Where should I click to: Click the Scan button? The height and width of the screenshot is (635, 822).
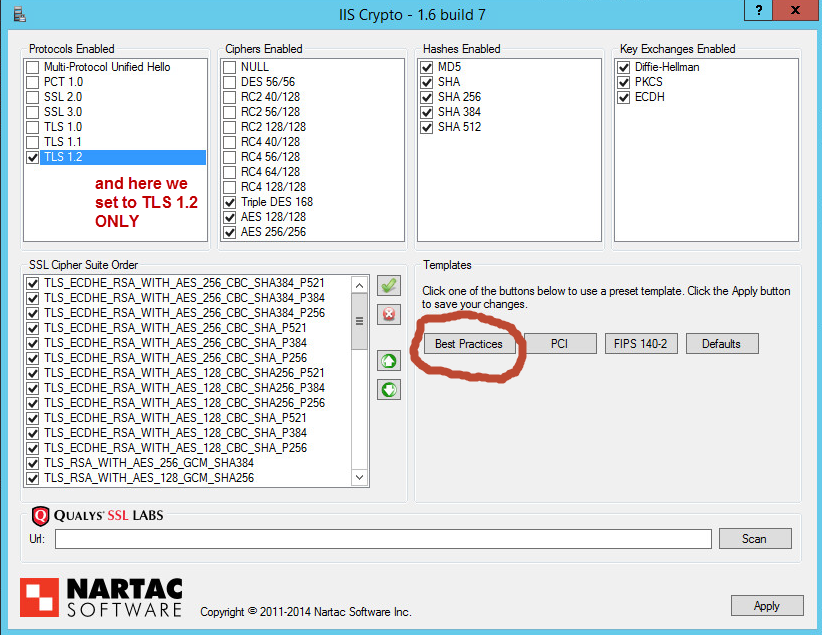[755, 539]
